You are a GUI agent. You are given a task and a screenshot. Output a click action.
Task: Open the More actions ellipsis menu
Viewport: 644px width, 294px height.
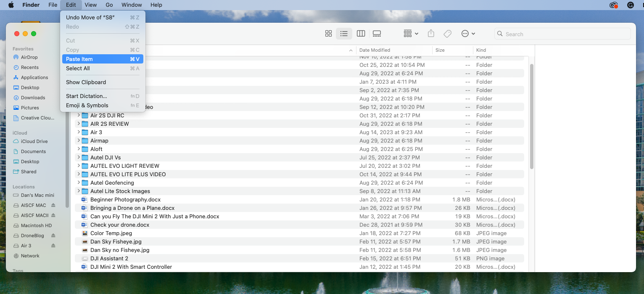(468, 34)
